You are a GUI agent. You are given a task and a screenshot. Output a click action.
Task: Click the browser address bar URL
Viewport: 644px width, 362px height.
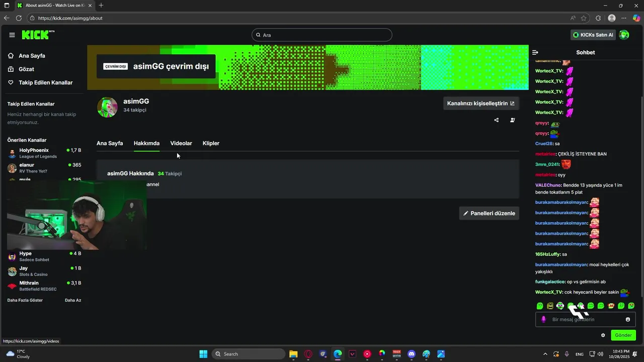click(x=70, y=18)
